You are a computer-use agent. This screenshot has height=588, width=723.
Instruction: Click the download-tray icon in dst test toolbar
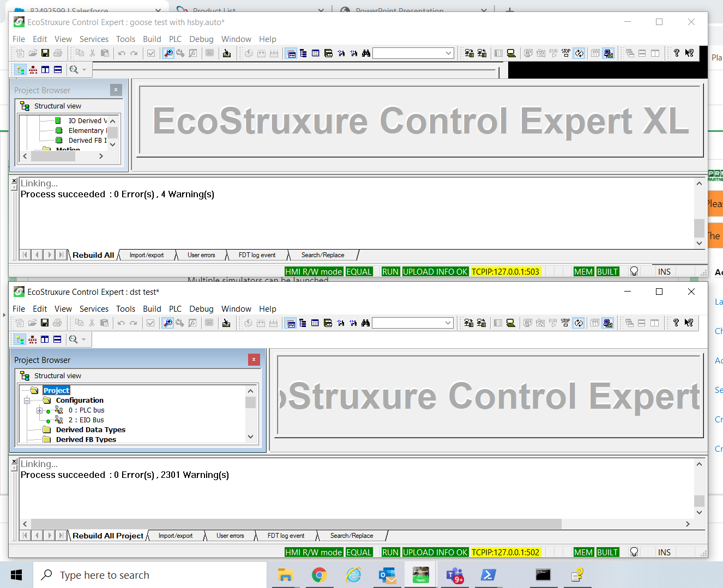(x=226, y=323)
